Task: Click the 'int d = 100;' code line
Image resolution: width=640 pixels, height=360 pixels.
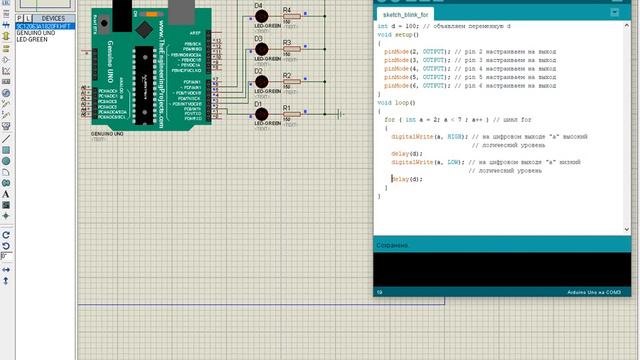Action: [443, 26]
